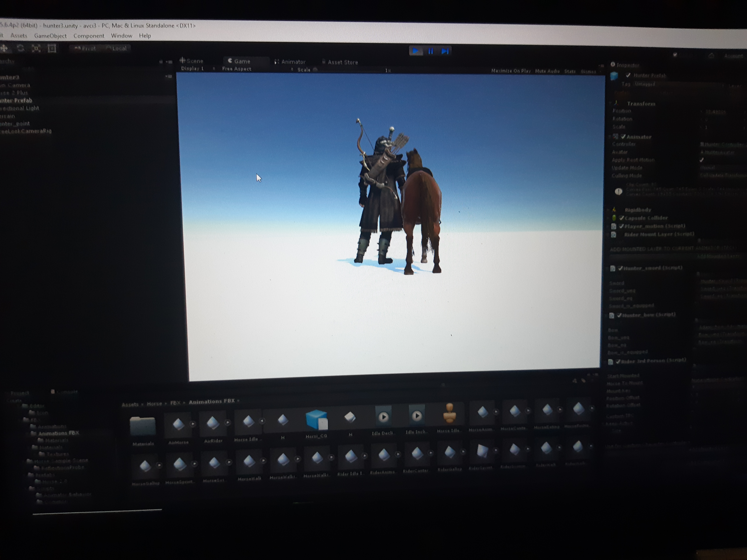Select the Rotate tool in toolbar
747x560 pixels.
pos(21,48)
